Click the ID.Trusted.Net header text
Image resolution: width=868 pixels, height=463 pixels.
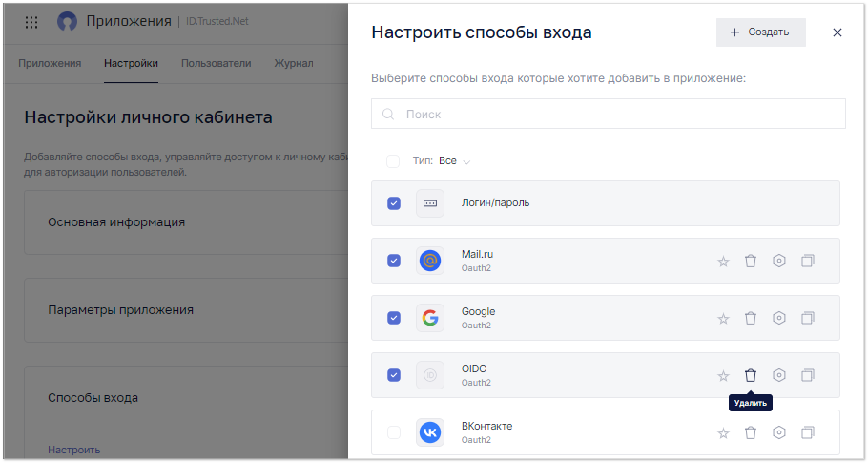pyautogui.click(x=217, y=21)
